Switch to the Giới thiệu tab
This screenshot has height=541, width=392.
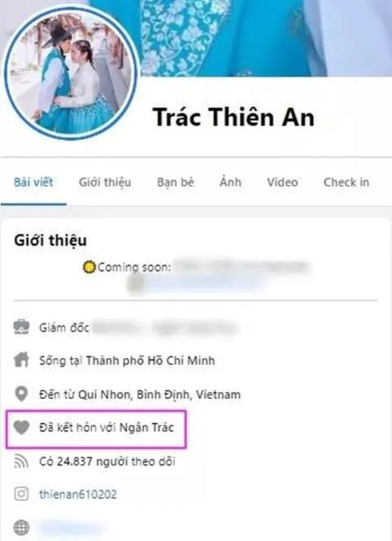pos(105,182)
